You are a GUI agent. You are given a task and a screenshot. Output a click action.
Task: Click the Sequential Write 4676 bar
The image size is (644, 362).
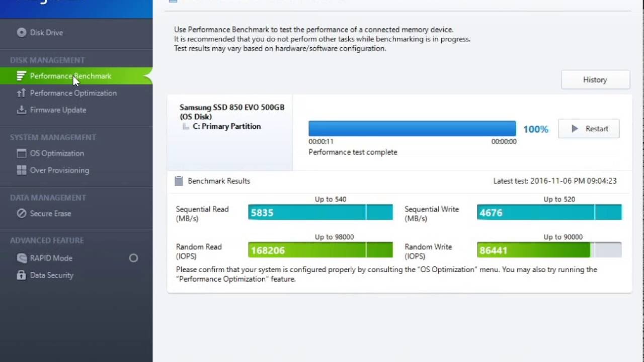coord(549,213)
